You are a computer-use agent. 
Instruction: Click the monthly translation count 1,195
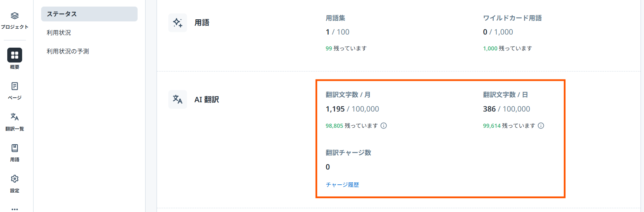335,109
